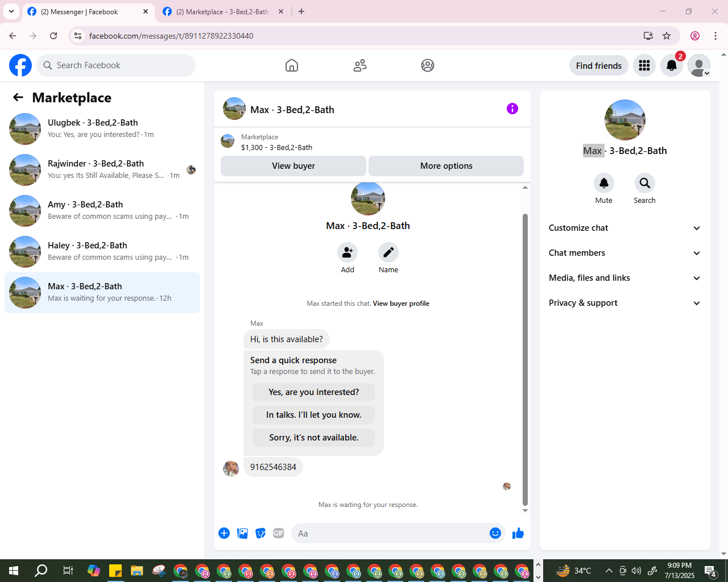Open the View buyer profile link
Image resolution: width=728 pixels, height=582 pixels.
pyautogui.click(x=401, y=304)
